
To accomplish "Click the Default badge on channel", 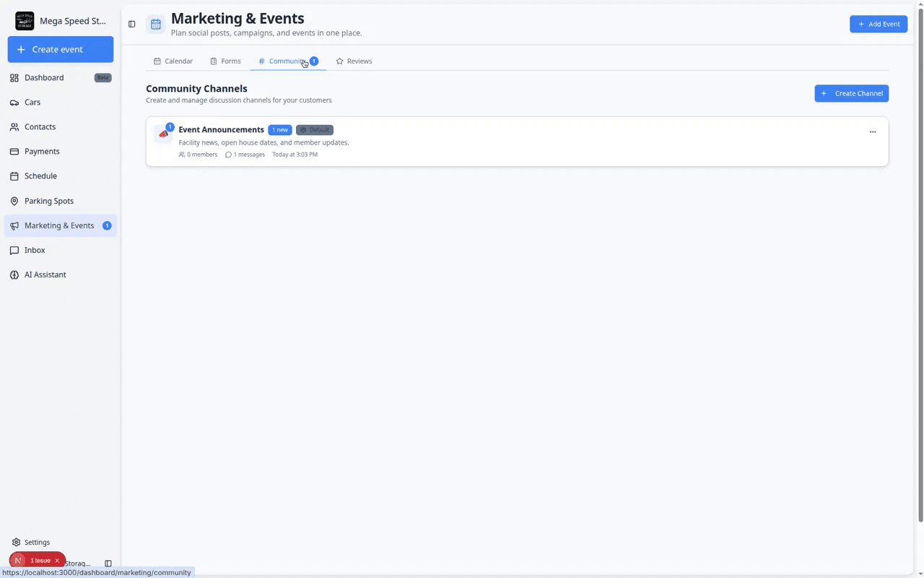I will tap(315, 130).
